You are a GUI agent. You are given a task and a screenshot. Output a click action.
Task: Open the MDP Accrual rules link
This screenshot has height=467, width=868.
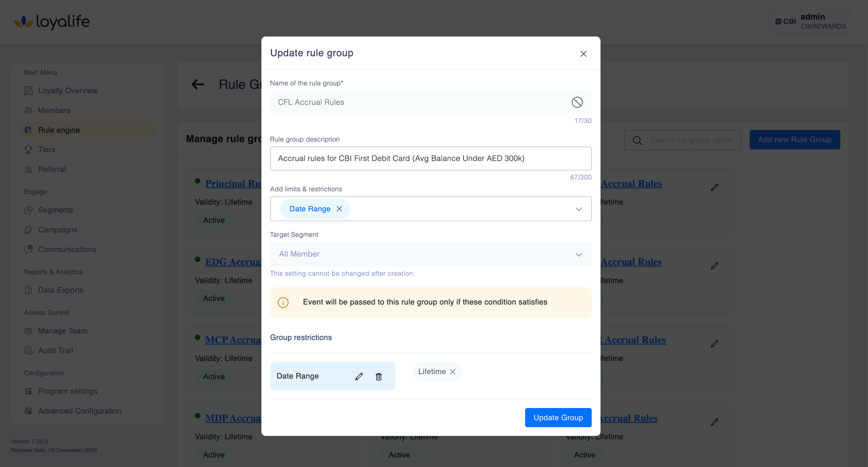coord(233,418)
